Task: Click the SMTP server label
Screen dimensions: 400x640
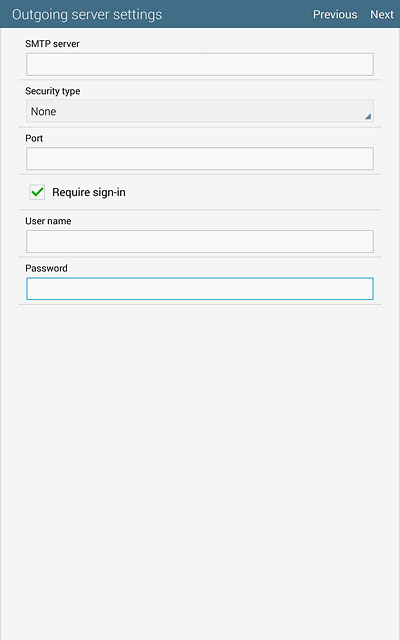Action: tap(52, 44)
